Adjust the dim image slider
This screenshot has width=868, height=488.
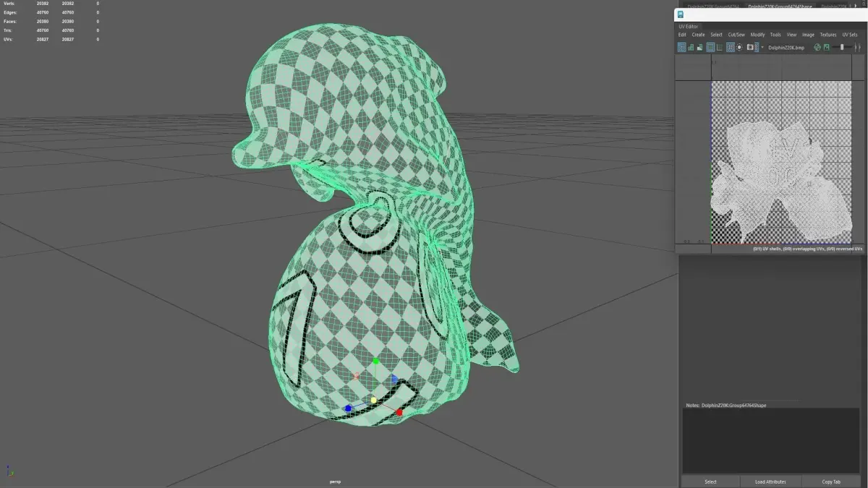[x=842, y=47]
